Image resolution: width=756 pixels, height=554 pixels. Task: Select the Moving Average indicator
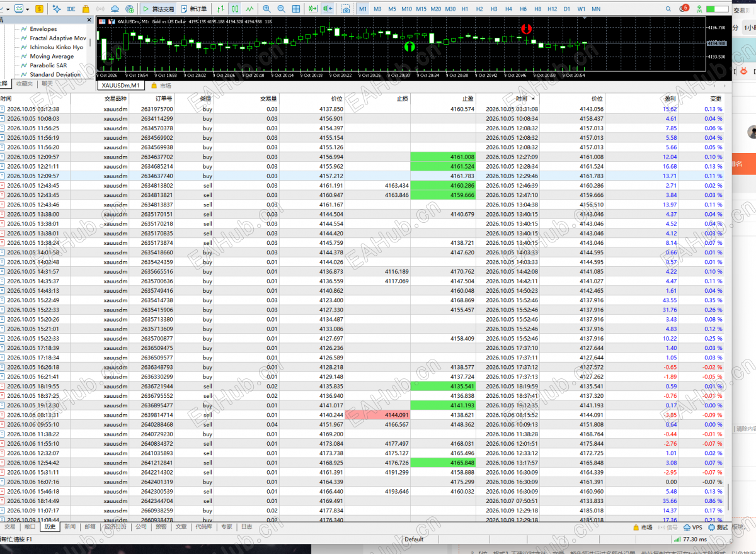click(52, 57)
